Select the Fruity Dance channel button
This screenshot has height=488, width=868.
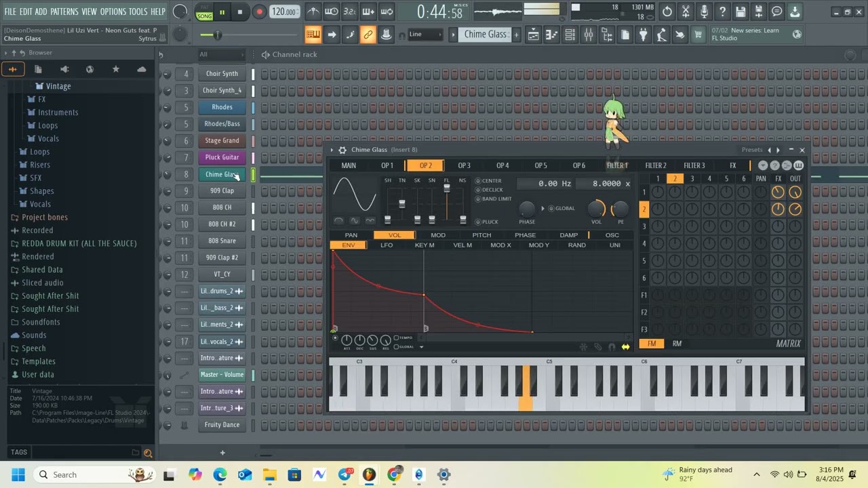tap(222, 425)
